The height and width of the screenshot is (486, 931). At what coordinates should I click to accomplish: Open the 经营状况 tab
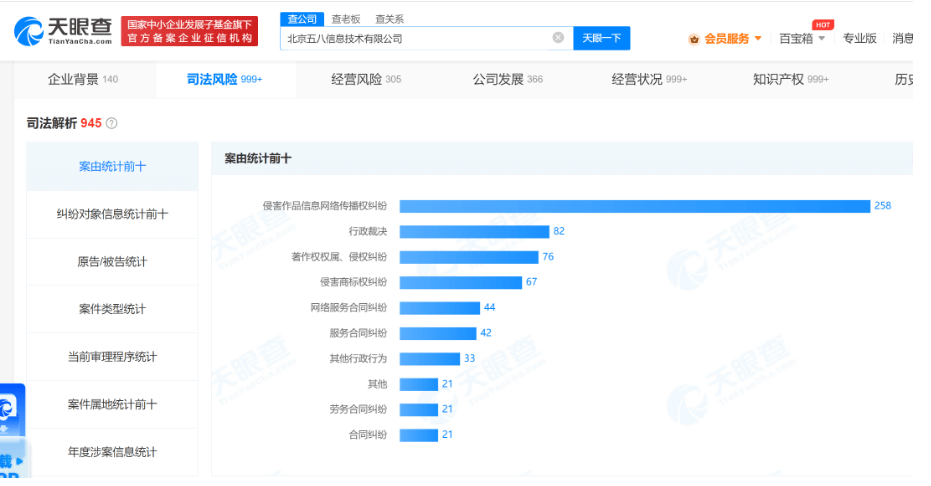(649, 80)
